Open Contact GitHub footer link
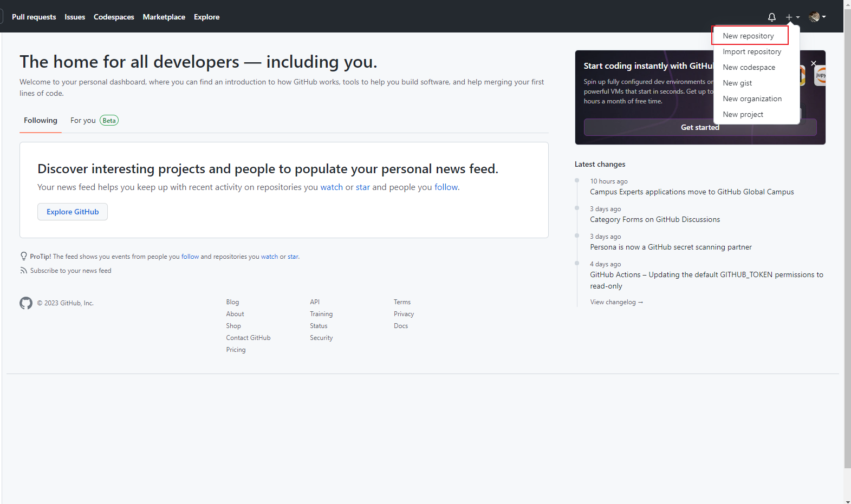Screen dimensions: 851x504 pos(248,338)
